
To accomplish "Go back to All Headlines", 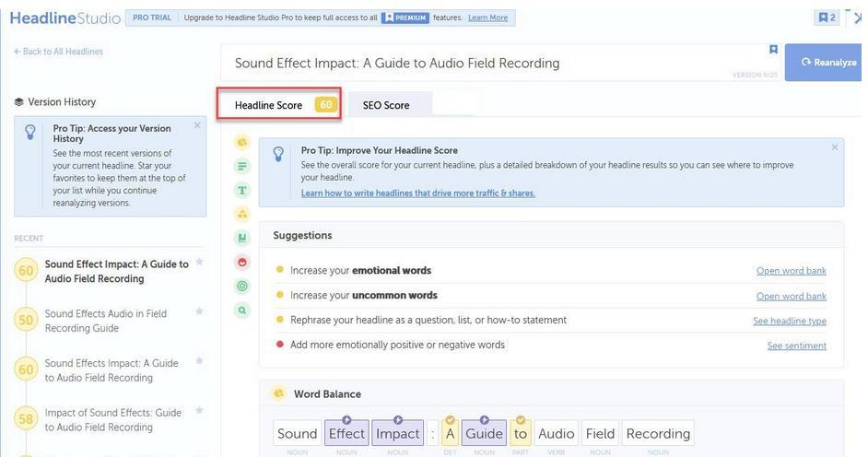I will pyautogui.click(x=59, y=52).
